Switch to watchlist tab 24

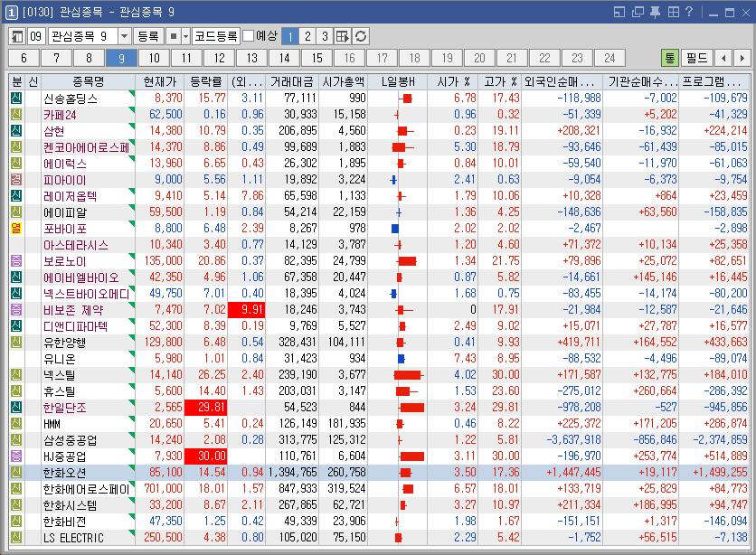(610, 58)
